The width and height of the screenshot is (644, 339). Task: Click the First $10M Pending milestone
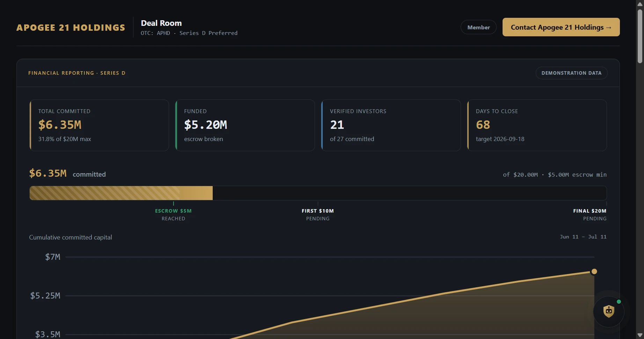(318, 214)
